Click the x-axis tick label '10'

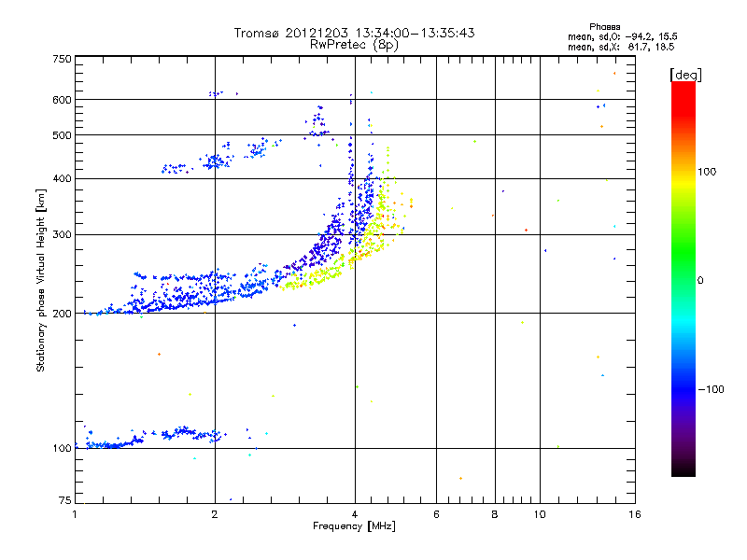[x=540, y=514]
